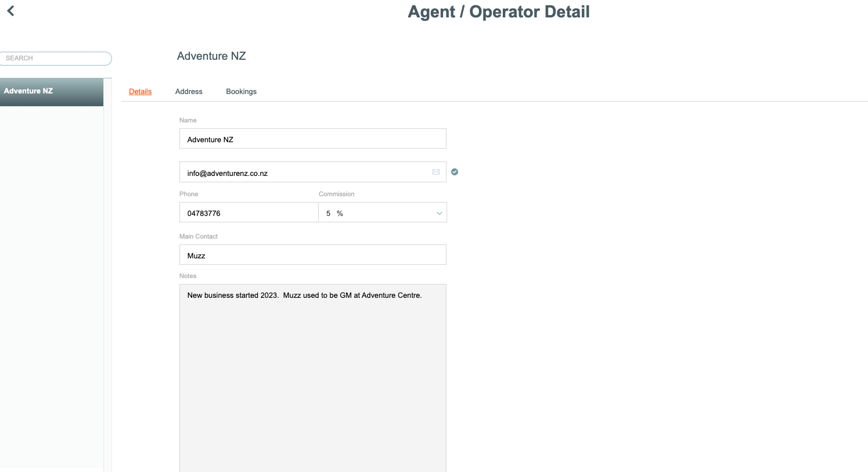Click the envelope icon in email field
868x472 pixels.
click(x=436, y=172)
